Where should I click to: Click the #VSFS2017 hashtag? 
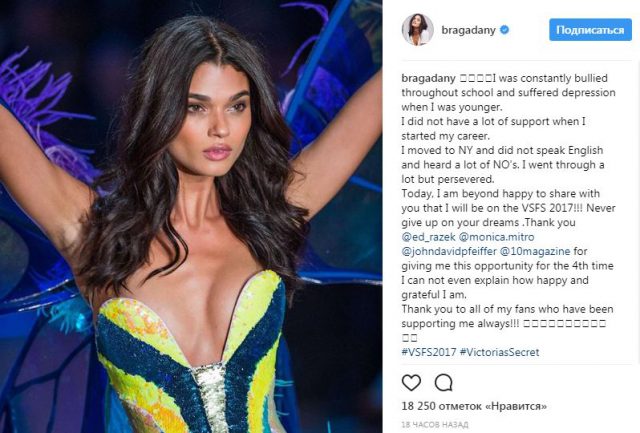[429, 352]
